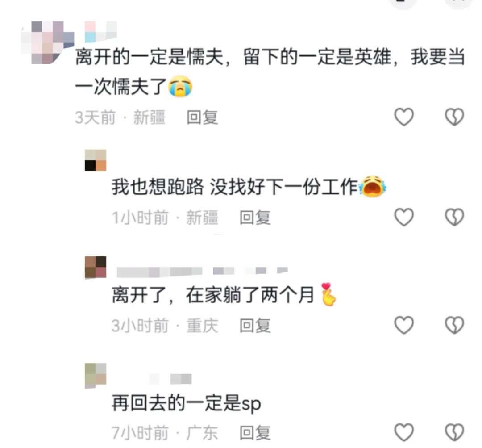
Task: Click 回复 on the 3小时前 重庆 reply
Action: (x=255, y=326)
